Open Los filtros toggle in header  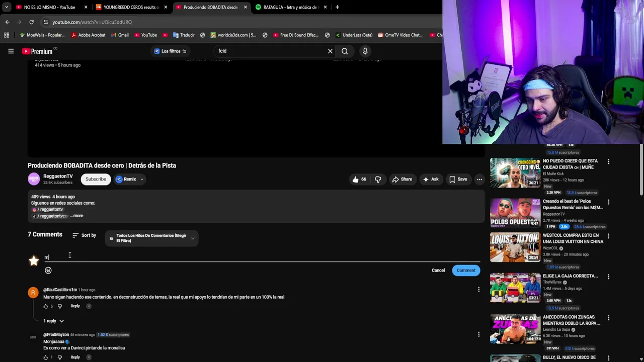pyautogui.click(x=171, y=51)
